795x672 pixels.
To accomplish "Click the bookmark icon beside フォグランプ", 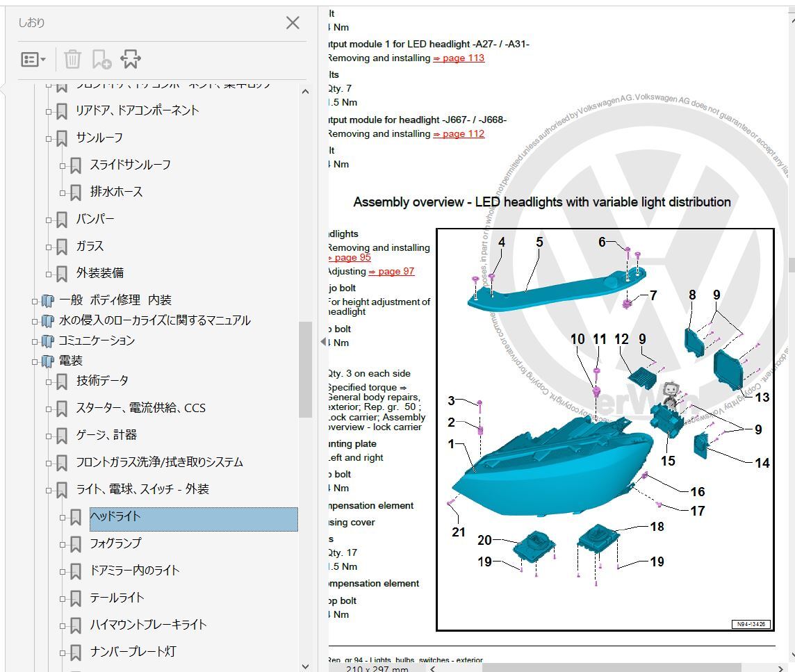I will (75, 544).
